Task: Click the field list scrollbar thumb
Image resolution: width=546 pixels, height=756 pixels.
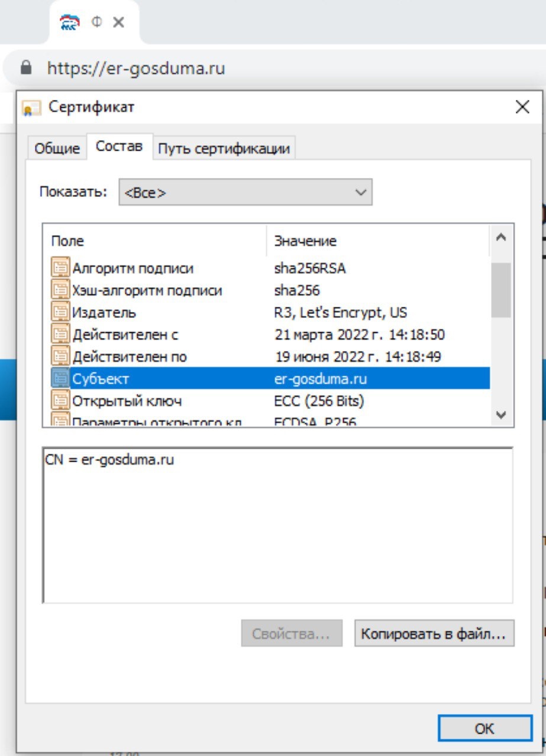Action: point(501,290)
